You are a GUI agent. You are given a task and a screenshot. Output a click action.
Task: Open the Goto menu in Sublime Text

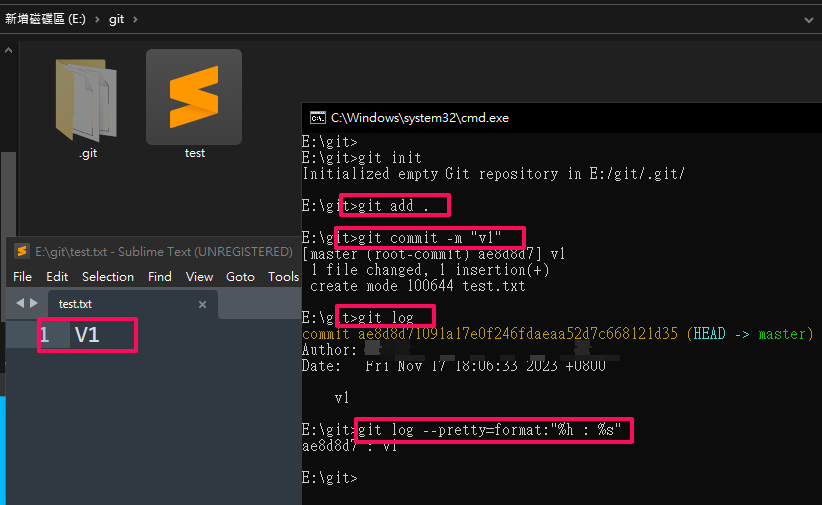240,276
